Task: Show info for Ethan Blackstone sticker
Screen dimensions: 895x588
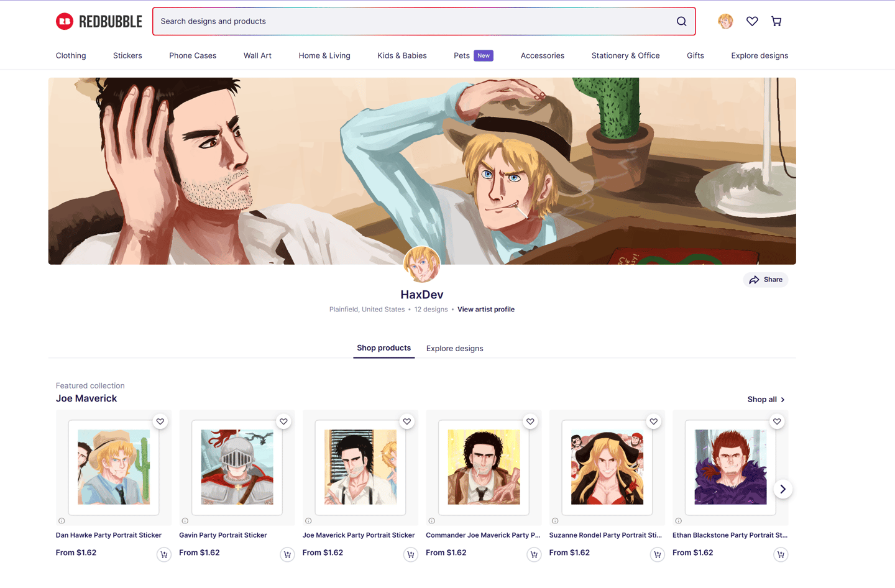Action: [x=678, y=521]
